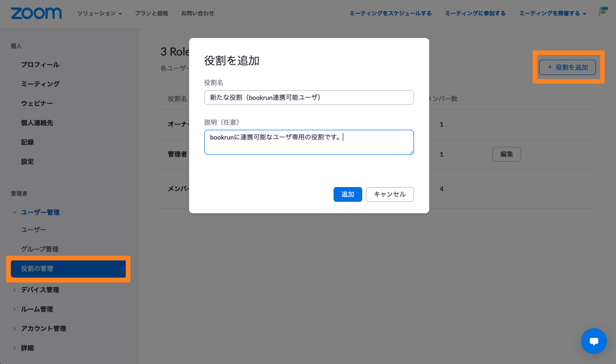Screen dimensions: 616x364
Task: Open the profile avatar menu
Action: coord(603,11)
